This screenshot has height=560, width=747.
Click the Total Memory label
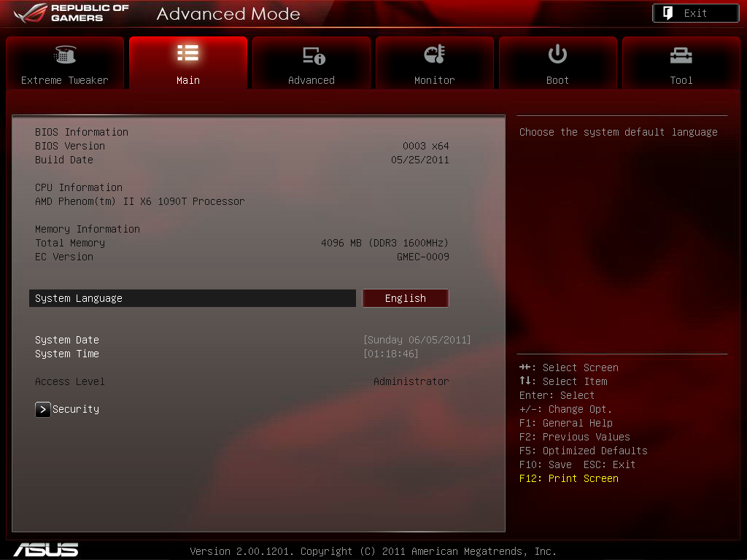(69, 242)
